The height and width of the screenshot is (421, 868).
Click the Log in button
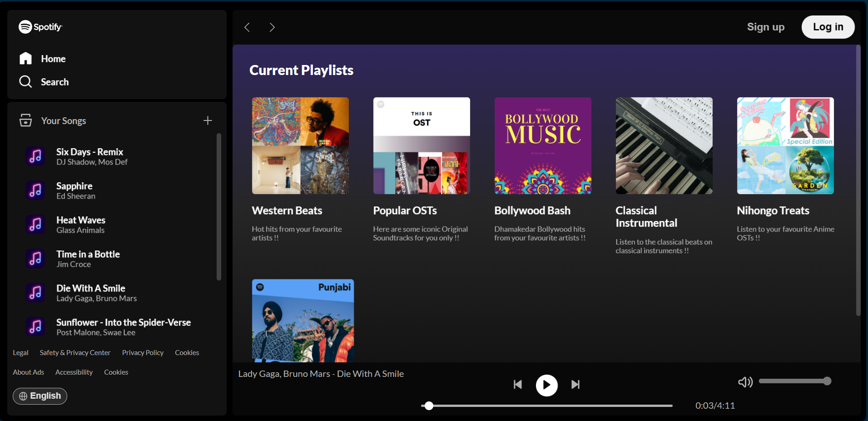(828, 27)
